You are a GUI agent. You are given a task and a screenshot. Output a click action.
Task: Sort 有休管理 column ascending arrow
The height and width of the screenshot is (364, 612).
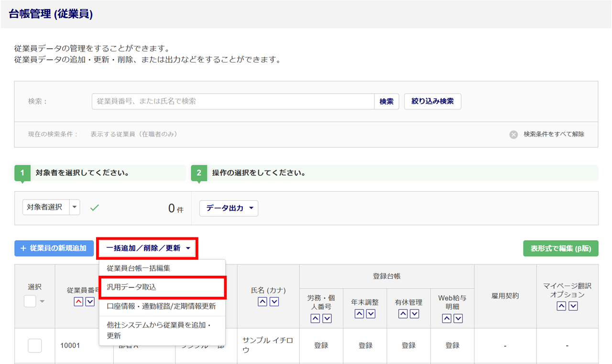pos(403,314)
